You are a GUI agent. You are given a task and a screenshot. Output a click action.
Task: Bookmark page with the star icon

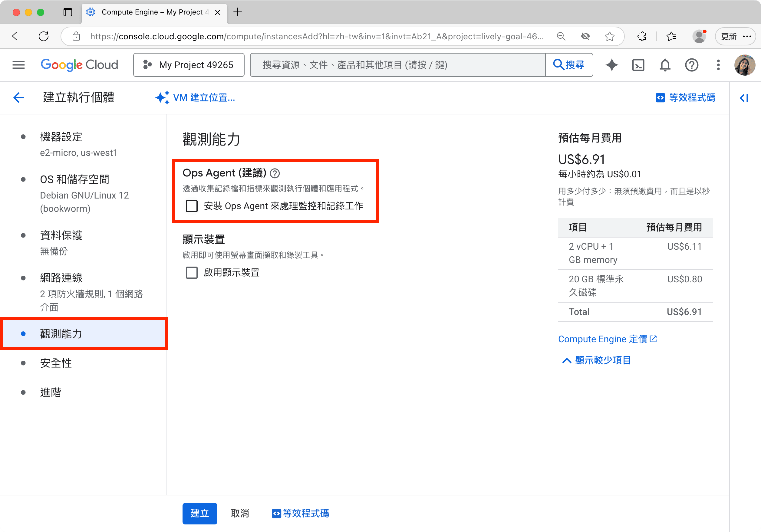pyautogui.click(x=610, y=36)
